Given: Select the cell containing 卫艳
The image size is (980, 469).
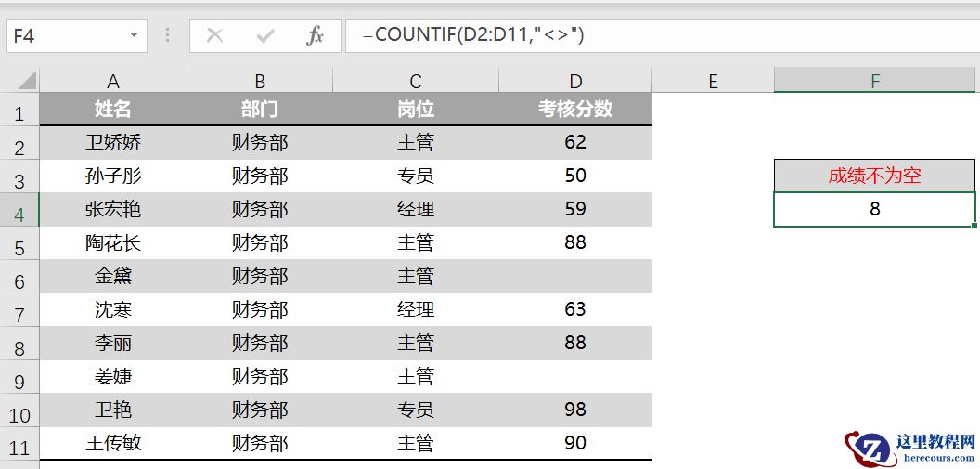Looking at the screenshot, I should click(x=113, y=410).
